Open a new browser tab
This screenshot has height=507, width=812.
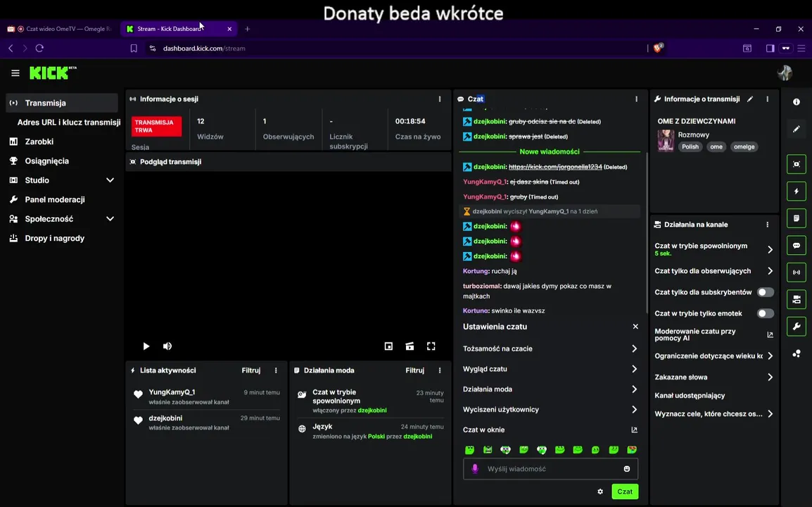pos(247,29)
